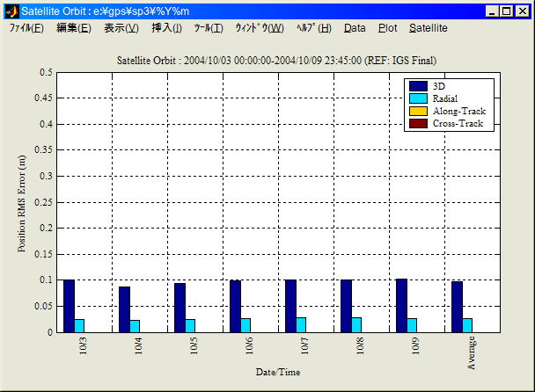Open the 表示(V) menu
Viewport: 535px width, 392px height.
(x=121, y=28)
